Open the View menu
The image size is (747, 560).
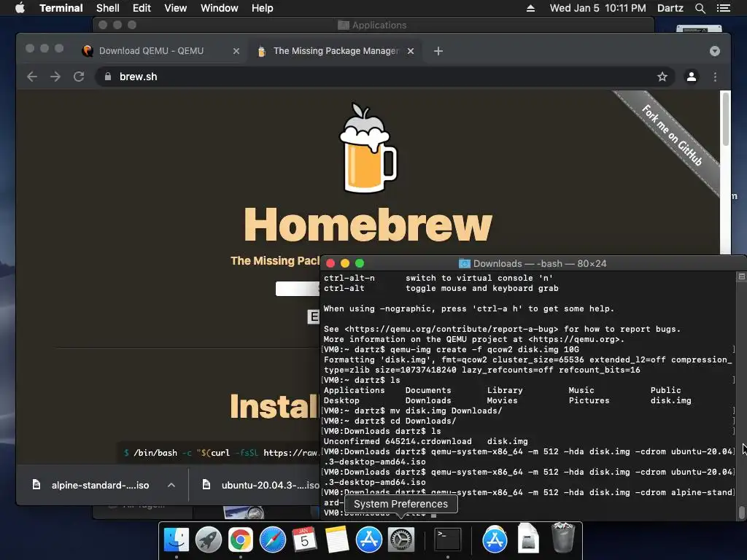(x=175, y=8)
